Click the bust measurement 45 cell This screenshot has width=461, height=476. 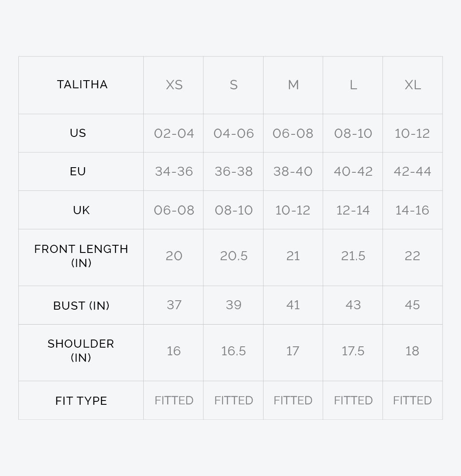412,305
